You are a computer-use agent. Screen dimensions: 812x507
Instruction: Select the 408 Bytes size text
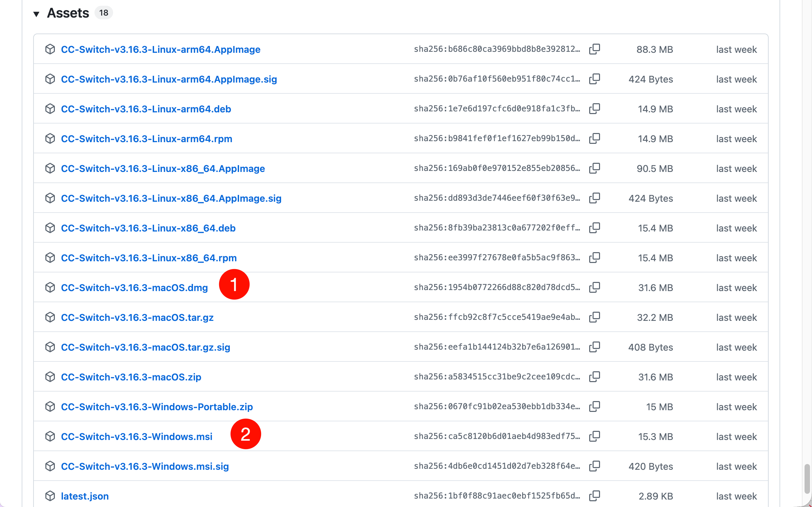pos(650,347)
